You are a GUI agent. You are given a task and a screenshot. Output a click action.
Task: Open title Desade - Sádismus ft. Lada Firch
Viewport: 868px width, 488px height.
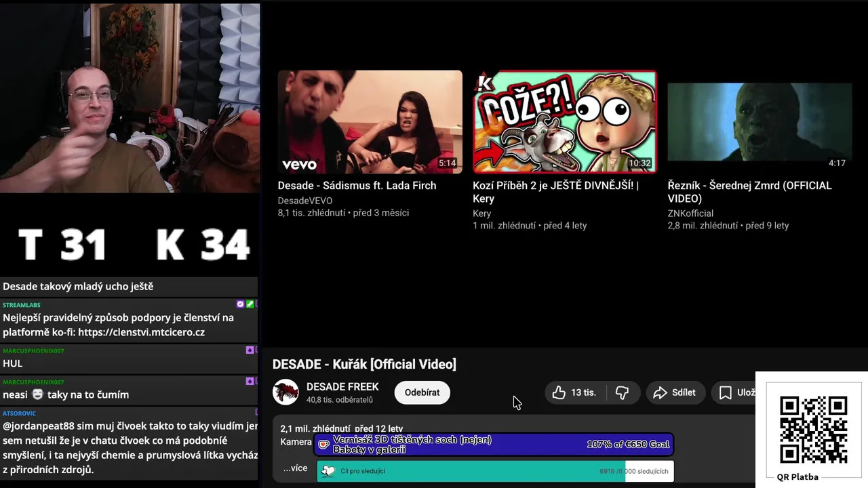(357, 186)
